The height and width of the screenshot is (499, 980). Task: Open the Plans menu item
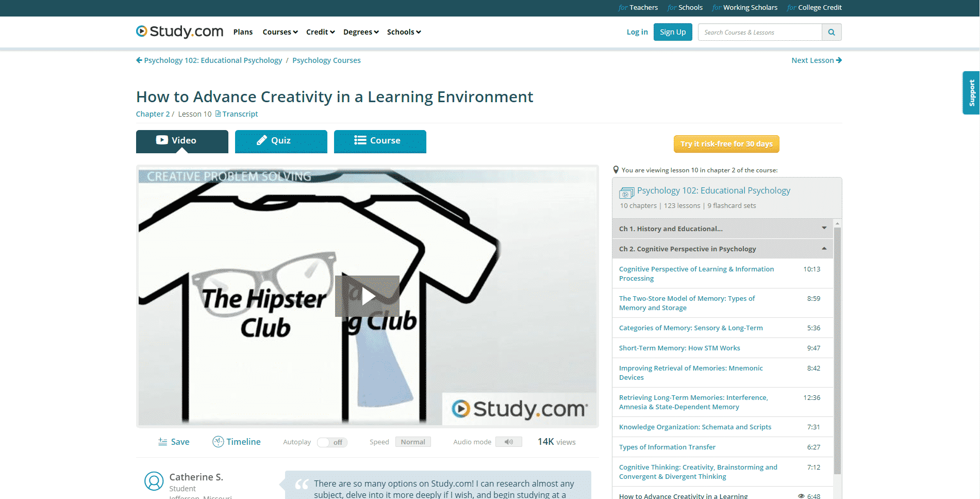click(x=243, y=32)
